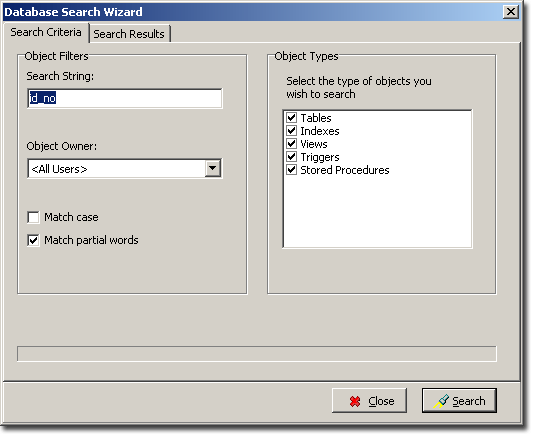Switch to the Search Results tab
This screenshot has height=437, width=533.
coord(129,34)
